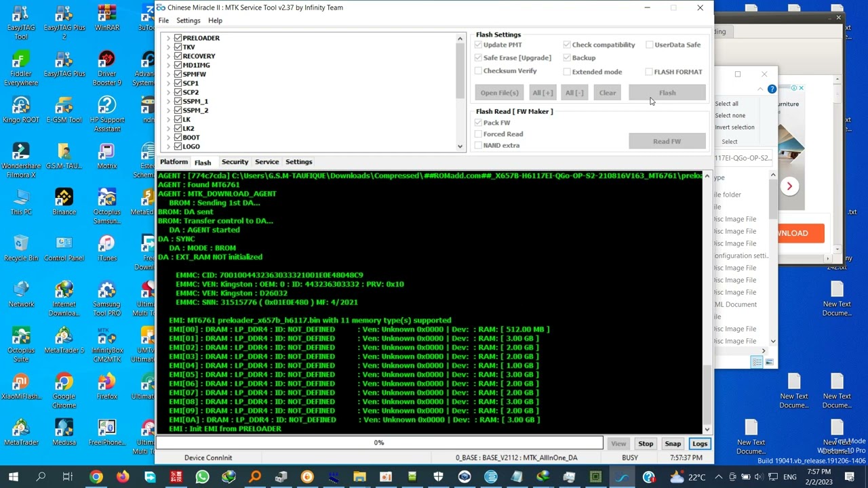Launch InfinityBox CM2MTK from the desktop

(x=106, y=345)
